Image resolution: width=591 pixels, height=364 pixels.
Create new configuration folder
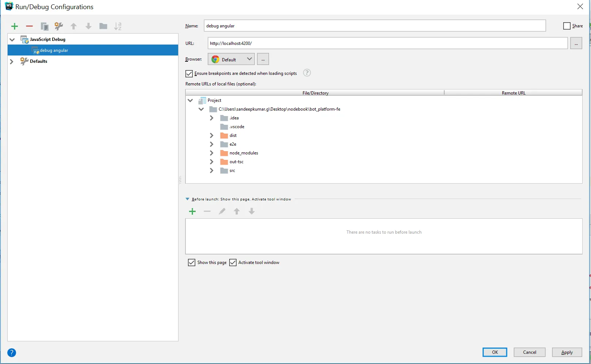[103, 26]
